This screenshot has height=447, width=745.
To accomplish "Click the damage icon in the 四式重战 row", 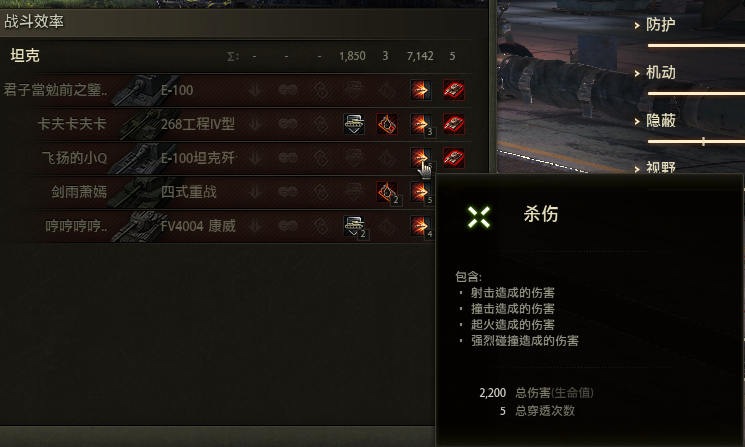I will point(420,192).
